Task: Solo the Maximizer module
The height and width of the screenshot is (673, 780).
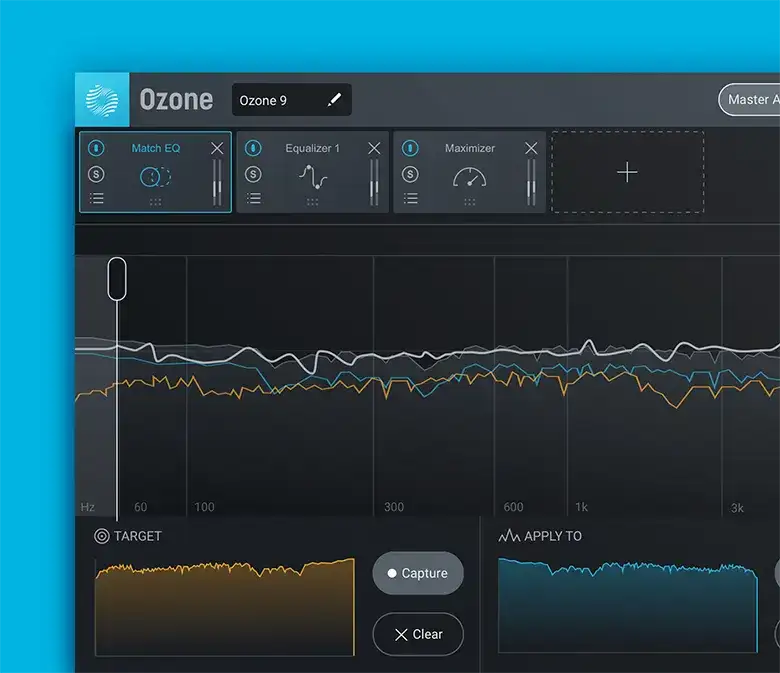Action: pyautogui.click(x=410, y=174)
